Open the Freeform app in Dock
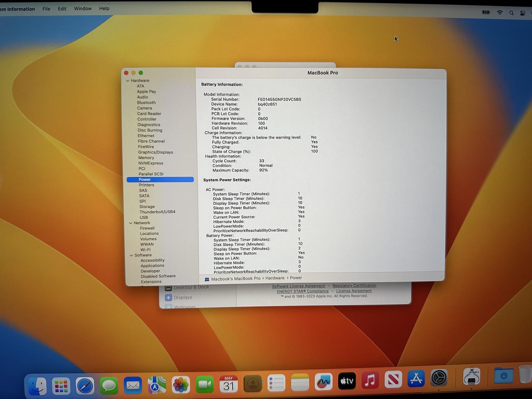This screenshot has width=532, height=399. pyautogui.click(x=323, y=382)
